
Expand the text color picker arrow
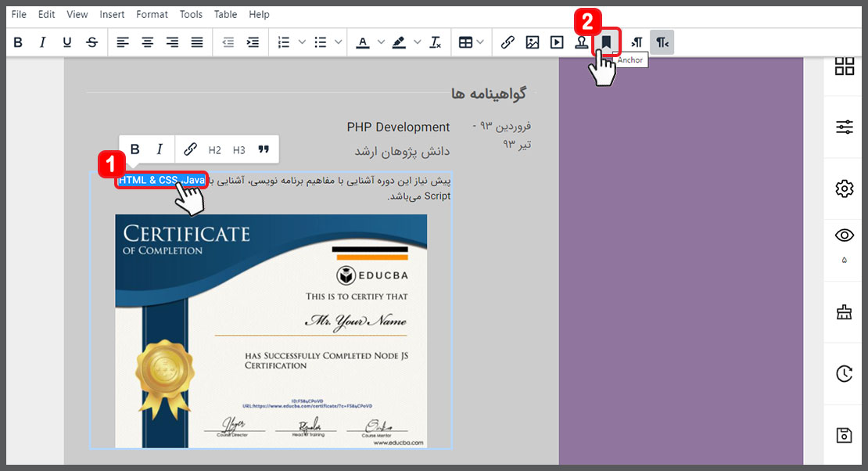pyautogui.click(x=381, y=42)
